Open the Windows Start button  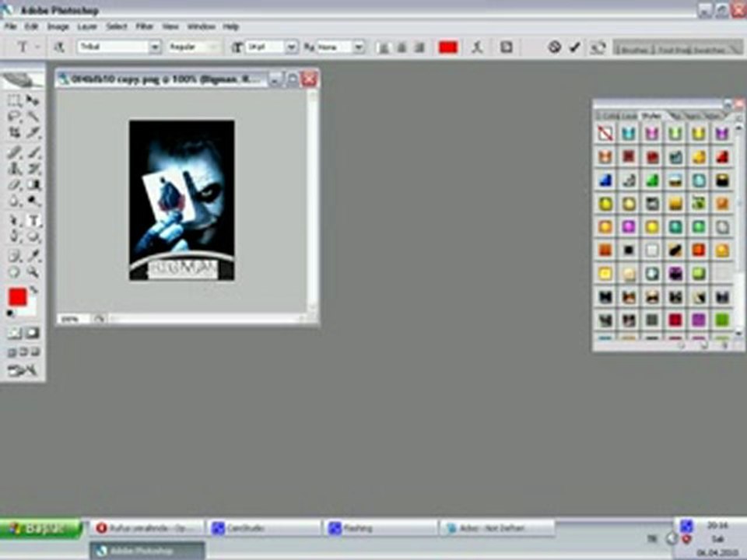[x=41, y=529]
